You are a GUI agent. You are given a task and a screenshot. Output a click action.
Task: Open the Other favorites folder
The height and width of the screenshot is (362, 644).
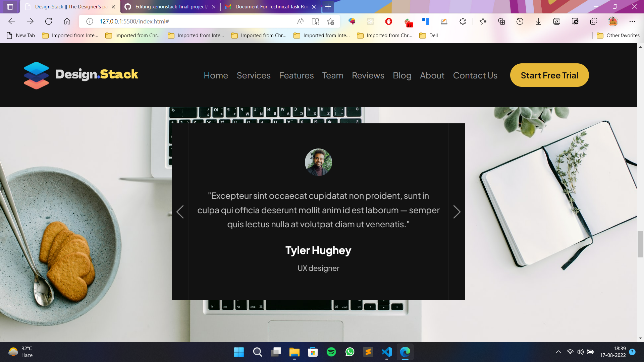click(x=618, y=36)
